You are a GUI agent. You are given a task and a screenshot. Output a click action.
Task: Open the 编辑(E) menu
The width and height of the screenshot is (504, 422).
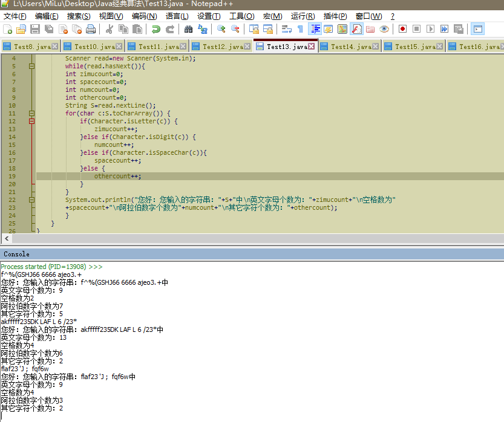point(47,16)
